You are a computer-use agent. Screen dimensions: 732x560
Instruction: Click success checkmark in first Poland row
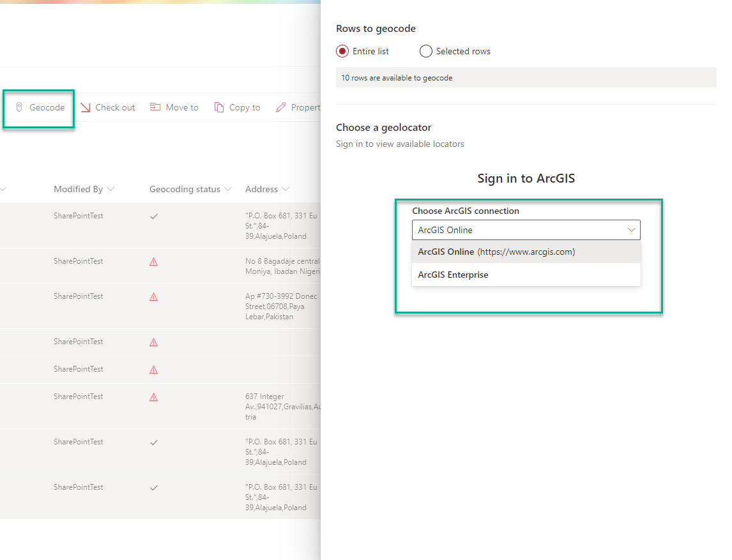click(x=153, y=216)
